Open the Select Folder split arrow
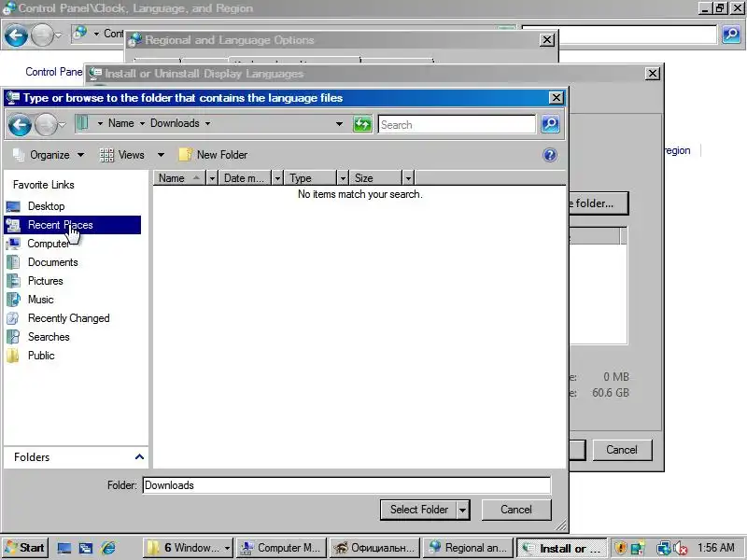Screen dimensions: 747x560 point(462,510)
